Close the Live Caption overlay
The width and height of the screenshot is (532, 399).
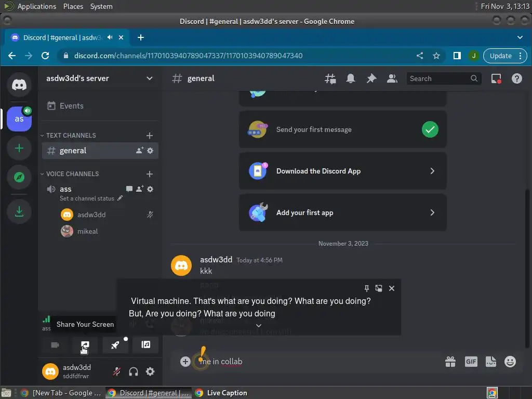click(x=392, y=288)
